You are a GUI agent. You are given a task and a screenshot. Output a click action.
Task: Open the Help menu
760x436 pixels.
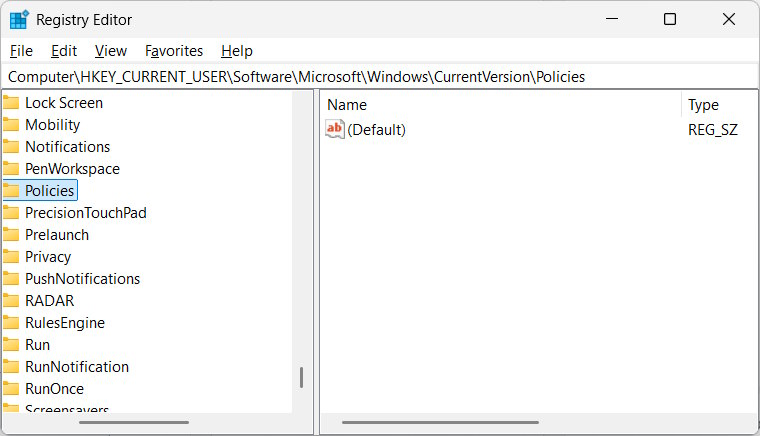coord(237,50)
